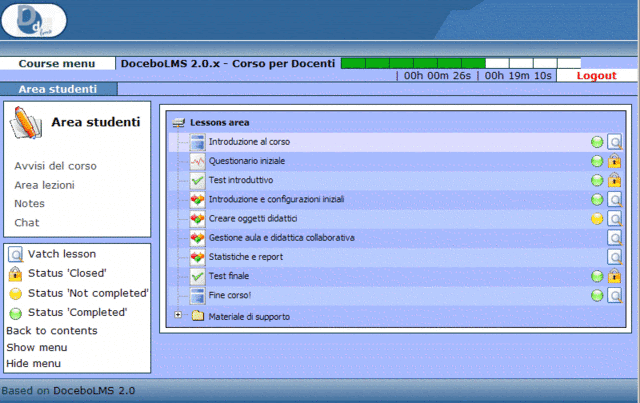Click Introduzione al corso lesson icon
The image size is (640, 403).
[x=198, y=142]
